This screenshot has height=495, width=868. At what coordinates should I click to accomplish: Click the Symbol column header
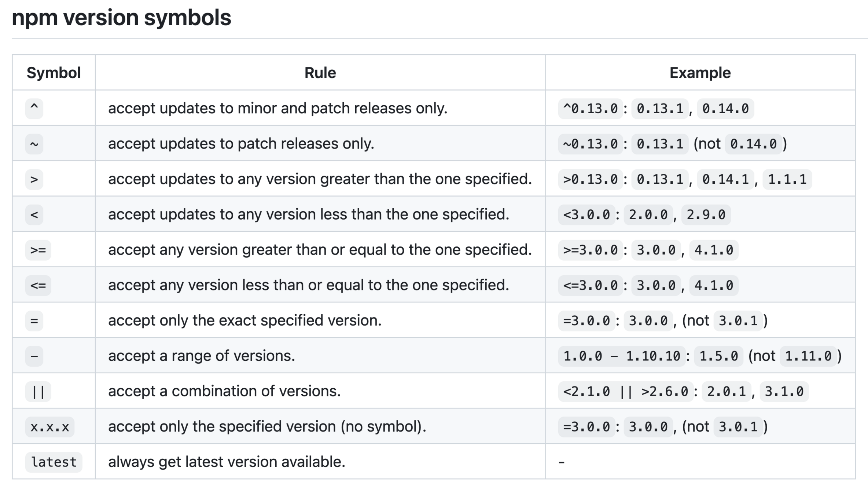tap(54, 73)
